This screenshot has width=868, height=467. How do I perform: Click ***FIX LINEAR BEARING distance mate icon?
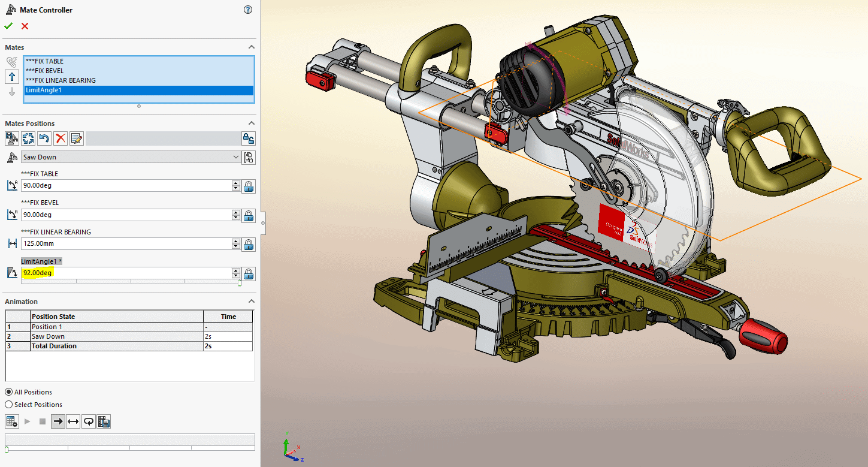coord(12,244)
